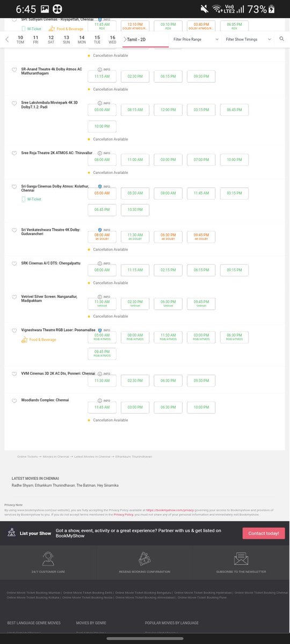
Task: Toggle heart for Sri Ganga Cinemas
Action: 15,186
